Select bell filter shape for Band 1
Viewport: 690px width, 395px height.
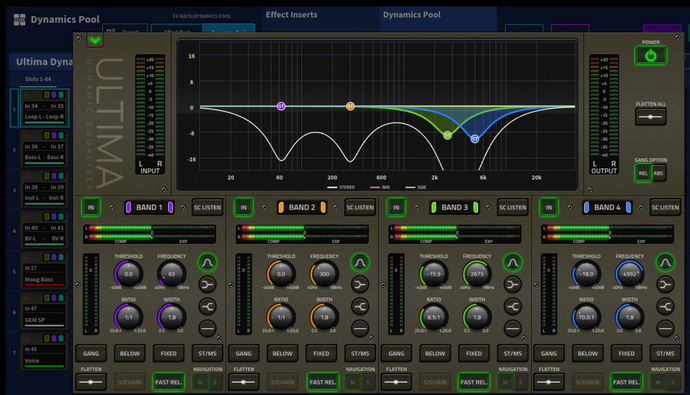click(207, 263)
